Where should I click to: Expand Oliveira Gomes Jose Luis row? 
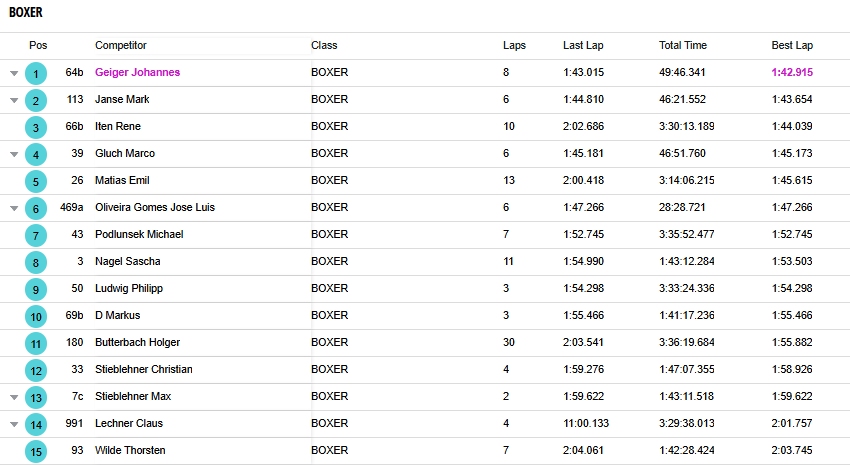(14, 208)
